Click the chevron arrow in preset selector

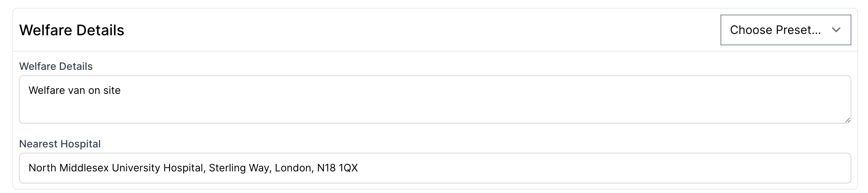coord(836,30)
